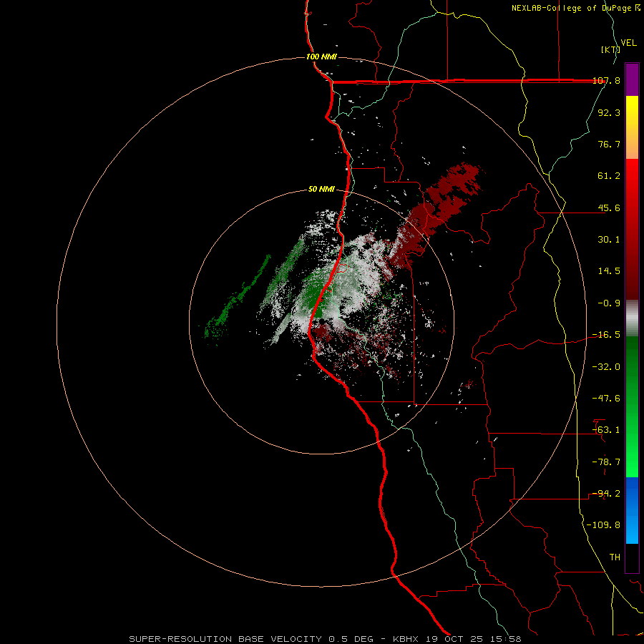Click the -16.5 velocity scale value
644x644 pixels.
point(606,335)
